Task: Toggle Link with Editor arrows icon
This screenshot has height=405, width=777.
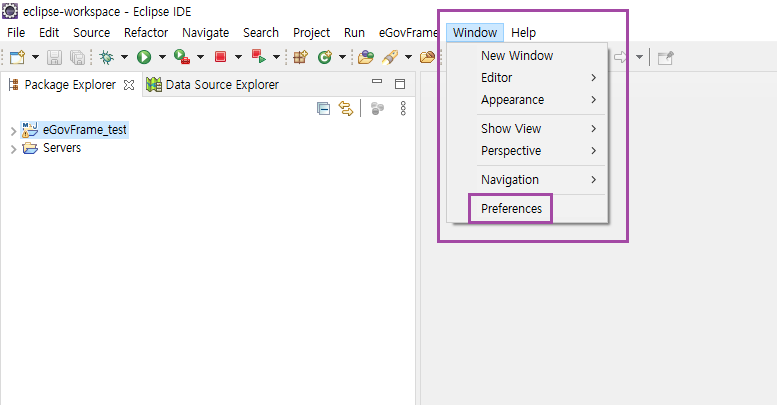Action: [346, 109]
